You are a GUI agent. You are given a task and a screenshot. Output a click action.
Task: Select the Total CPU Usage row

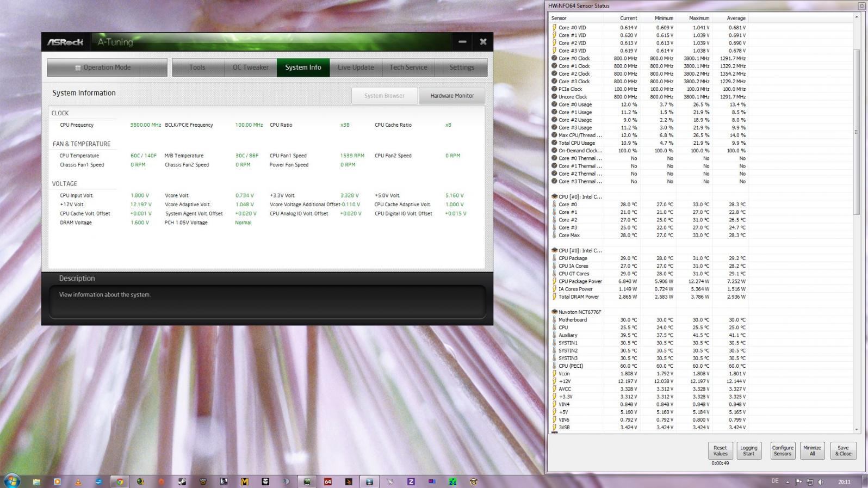(x=649, y=143)
